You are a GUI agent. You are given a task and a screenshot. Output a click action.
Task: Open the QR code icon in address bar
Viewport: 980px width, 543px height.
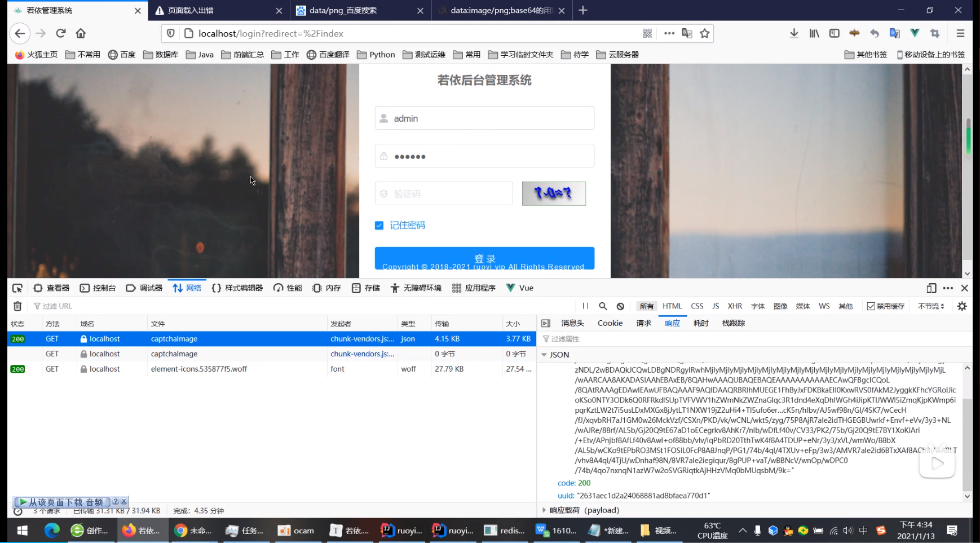[x=647, y=33]
